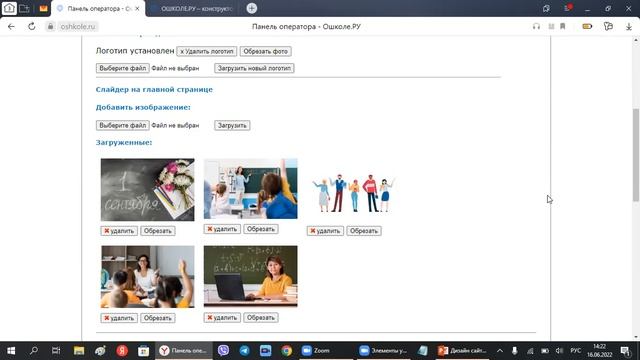The height and width of the screenshot is (360, 640).
Task: Switch to the Дизайн сайт... PowerPoint window
Action: point(462,351)
